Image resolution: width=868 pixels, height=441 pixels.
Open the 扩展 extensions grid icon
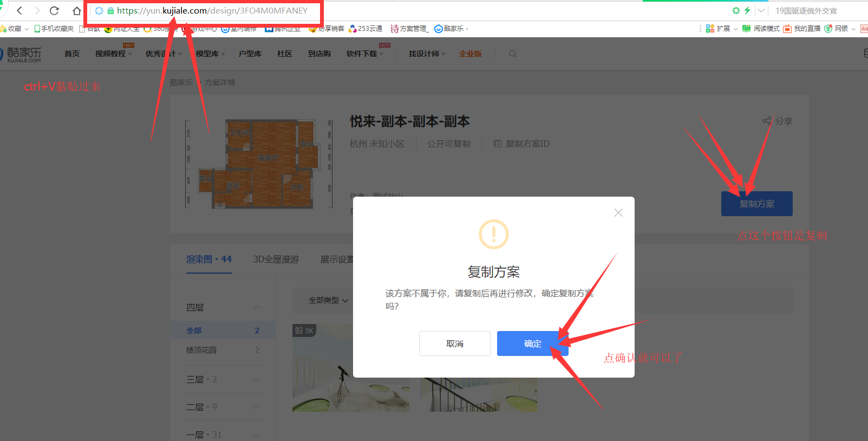point(710,28)
